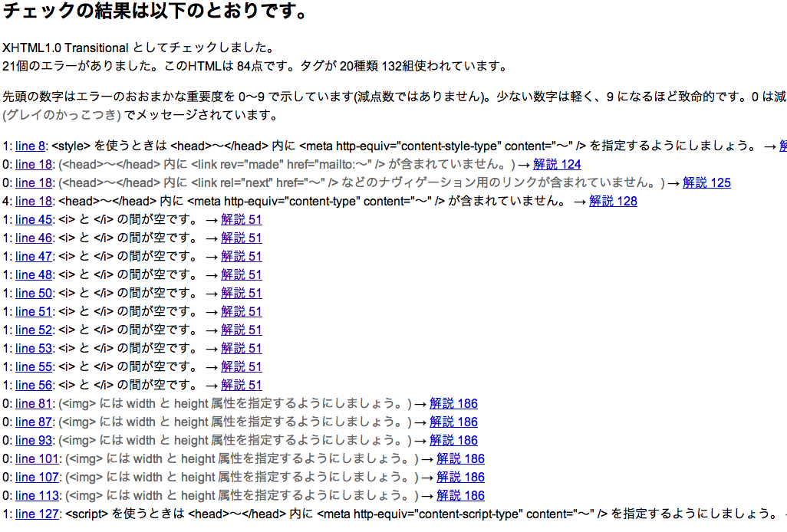
Task: Go to 'line 101' link
Action: 37,458
